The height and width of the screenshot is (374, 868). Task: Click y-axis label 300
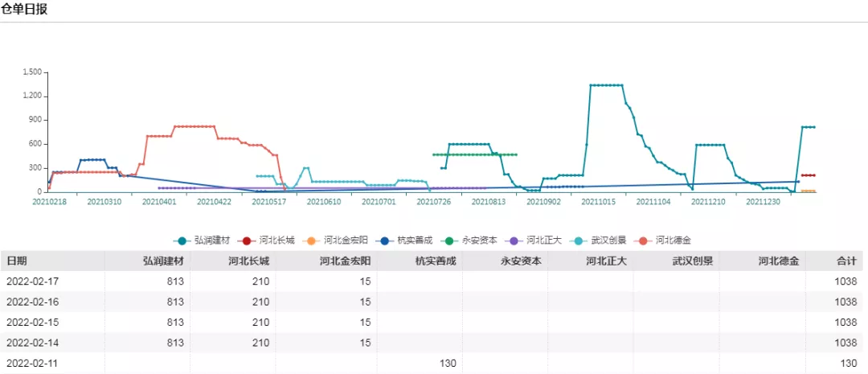tap(35, 167)
